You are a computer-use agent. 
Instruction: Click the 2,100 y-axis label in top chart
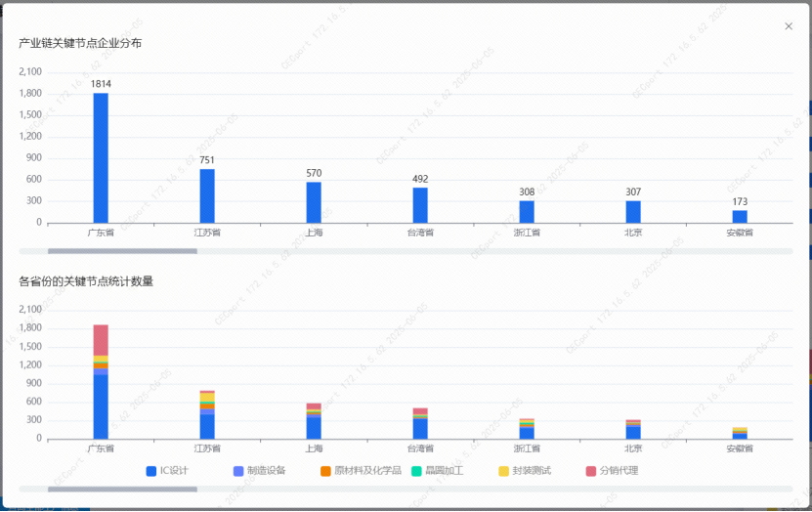(30, 71)
